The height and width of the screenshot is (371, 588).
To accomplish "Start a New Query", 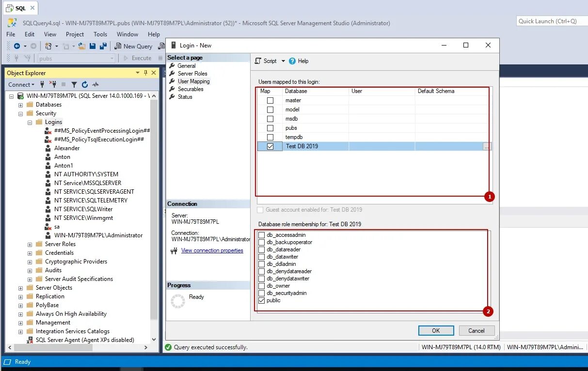I will (133, 46).
